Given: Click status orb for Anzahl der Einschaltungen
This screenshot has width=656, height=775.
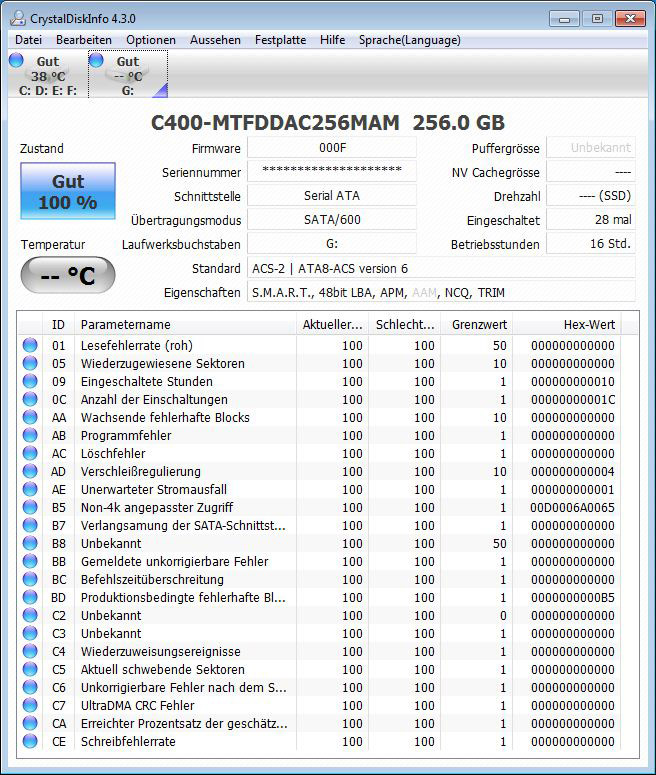Looking at the screenshot, I should coord(30,399).
